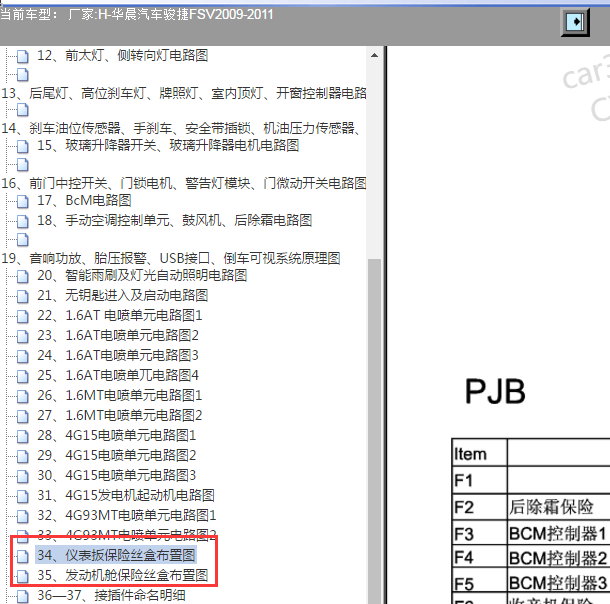Click document icon beside item 29
This screenshot has width=610, height=604.
pos(23,456)
